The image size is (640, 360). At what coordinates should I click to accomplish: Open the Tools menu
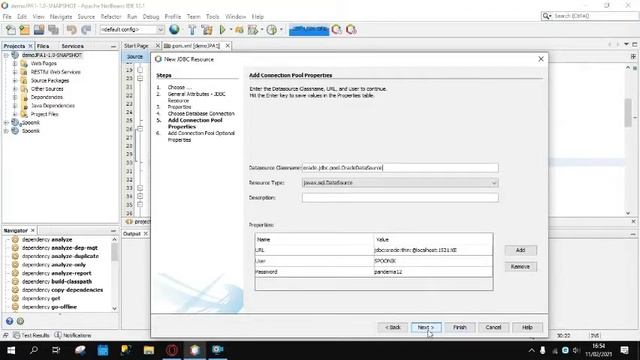pos(212,17)
